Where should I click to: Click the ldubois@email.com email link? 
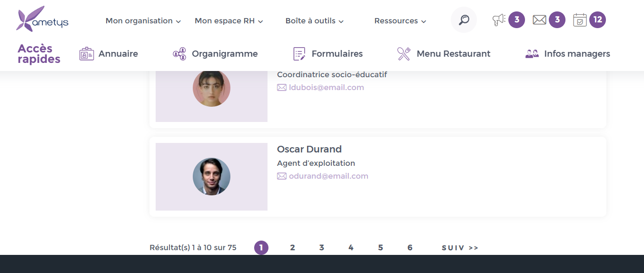pos(326,88)
